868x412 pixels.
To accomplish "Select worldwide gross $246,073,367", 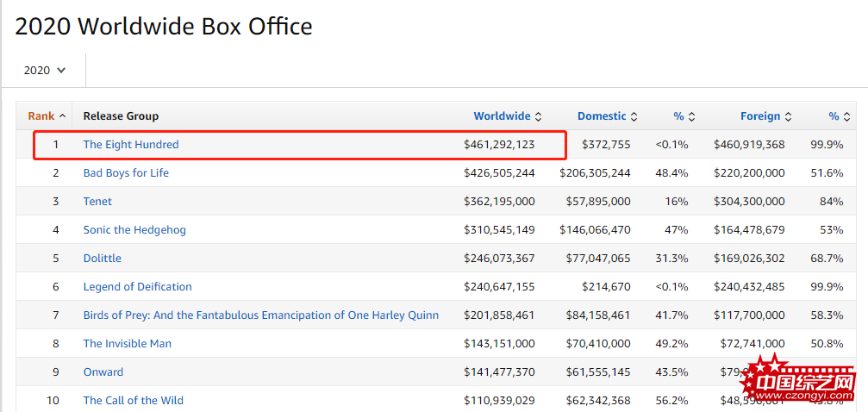I will point(499,258).
